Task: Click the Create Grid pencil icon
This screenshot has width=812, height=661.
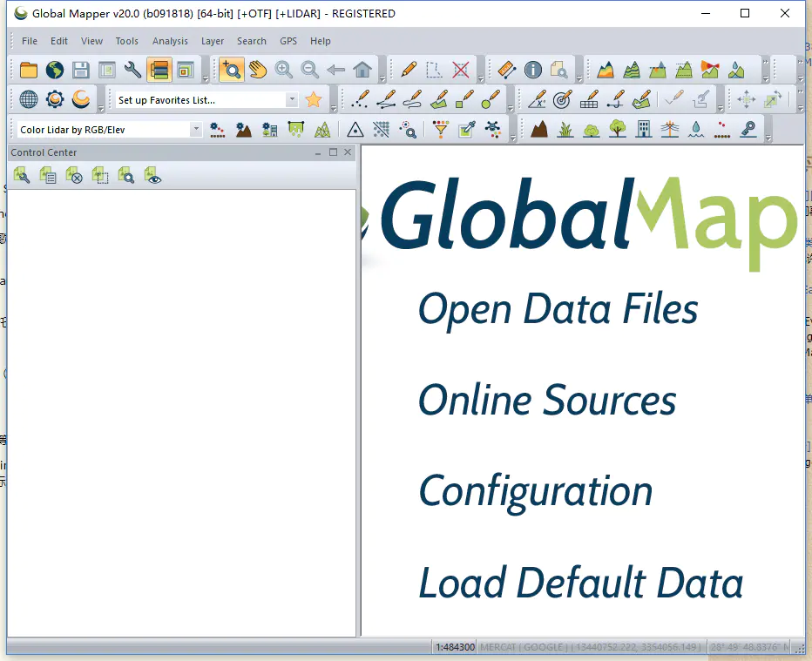Action: 589,99
